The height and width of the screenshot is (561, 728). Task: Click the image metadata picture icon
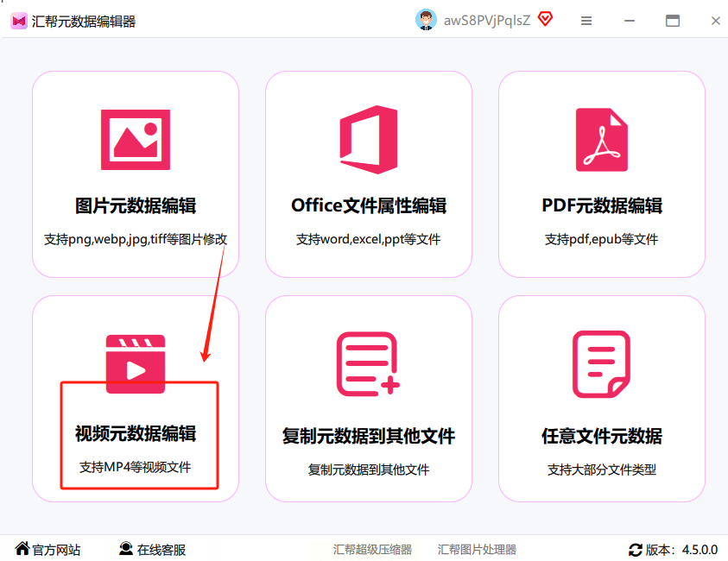coord(136,140)
